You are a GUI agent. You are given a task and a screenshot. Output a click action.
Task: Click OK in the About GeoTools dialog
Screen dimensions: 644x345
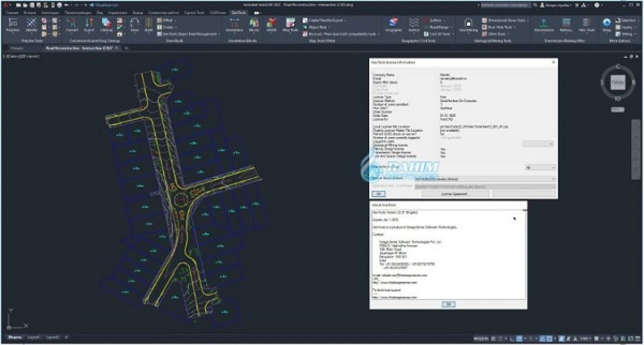point(448,304)
